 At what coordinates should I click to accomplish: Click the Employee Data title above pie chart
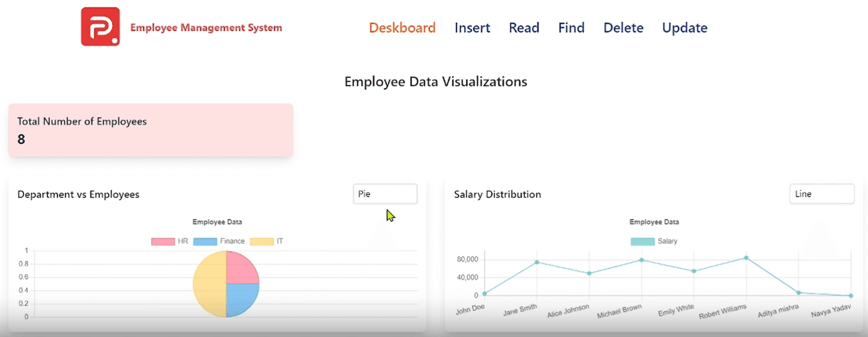[217, 222]
